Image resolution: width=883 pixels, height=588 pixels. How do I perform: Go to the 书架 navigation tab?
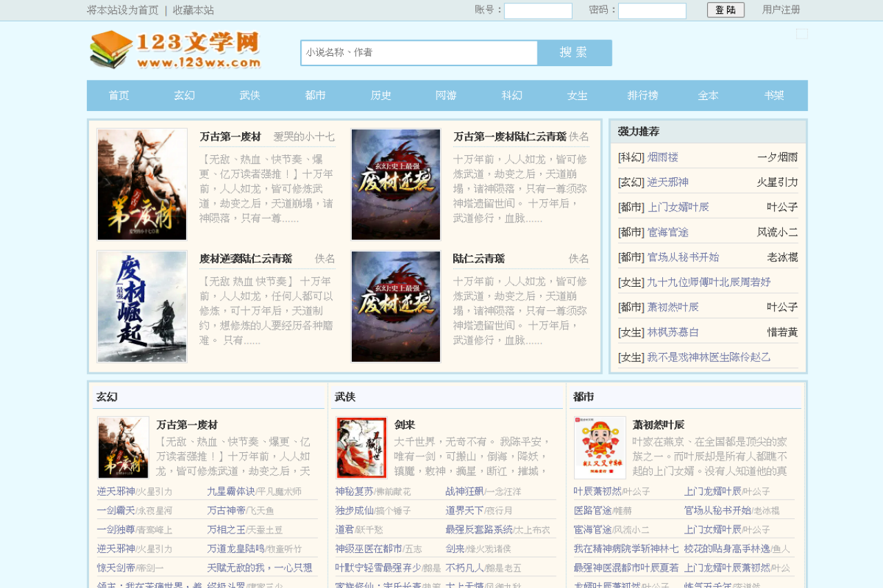coord(774,96)
